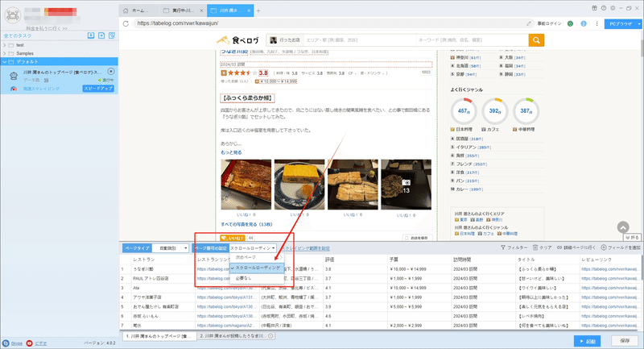Click the gift icon in title bar

[x=594, y=8]
